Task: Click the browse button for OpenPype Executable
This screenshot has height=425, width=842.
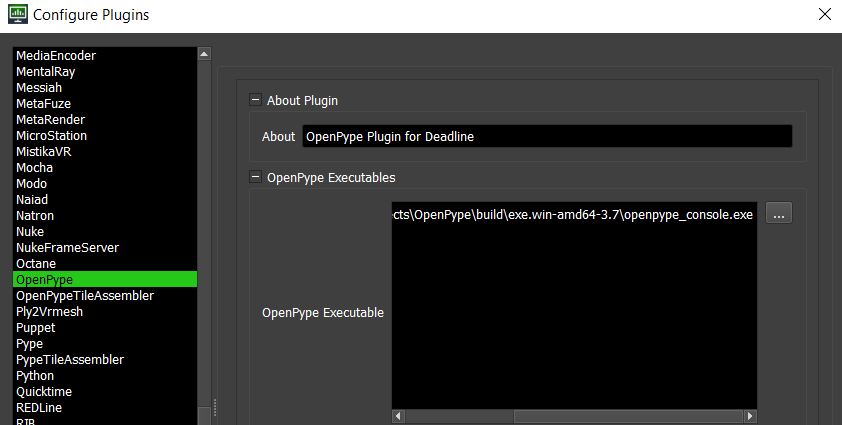Action: [779, 214]
